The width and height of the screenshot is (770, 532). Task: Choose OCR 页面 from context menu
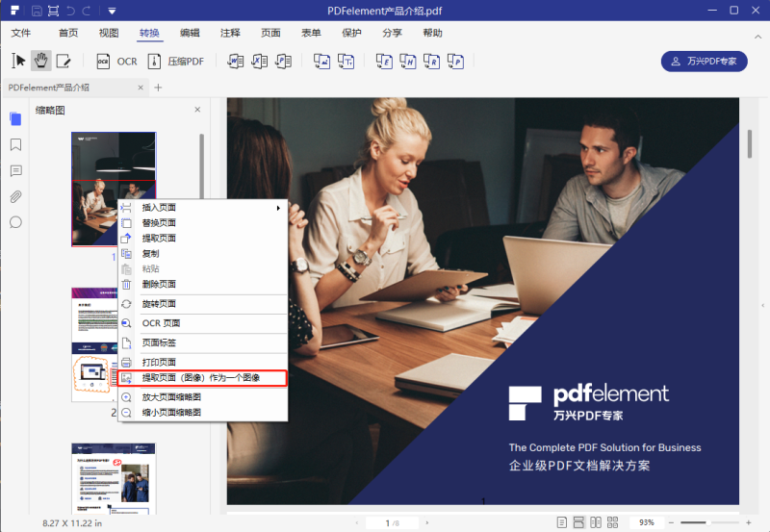(x=202, y=323)
